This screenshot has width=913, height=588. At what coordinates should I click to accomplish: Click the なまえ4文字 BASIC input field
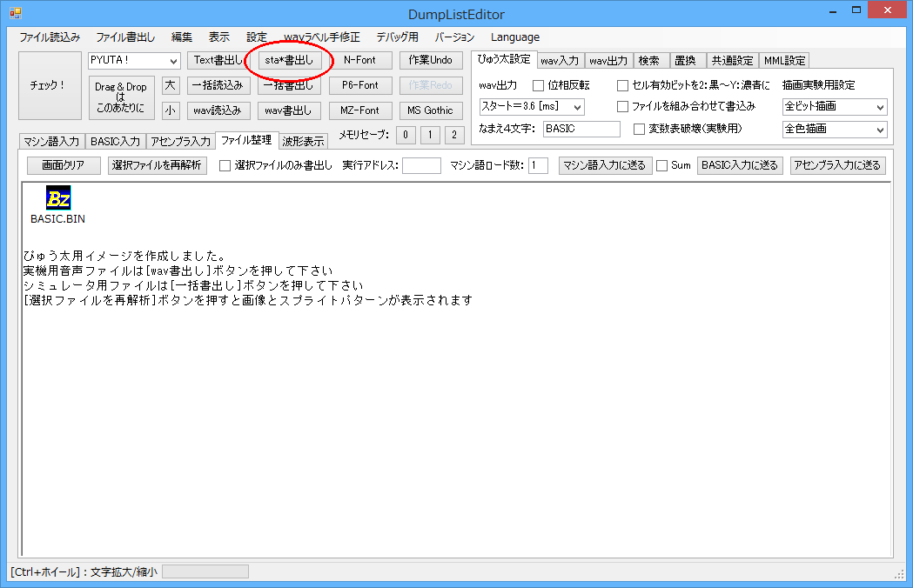click(x=581, y=129)
